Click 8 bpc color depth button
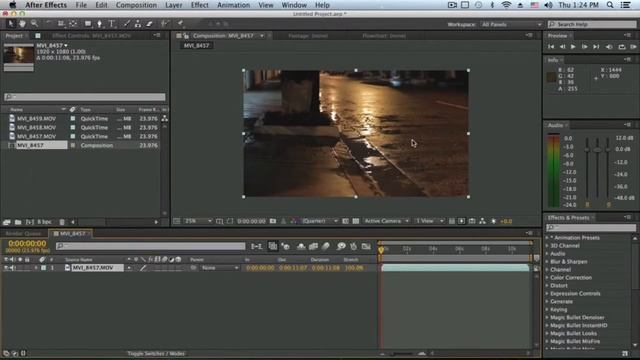The height and width of the screenshot is (360, 640). coord(44,222)
